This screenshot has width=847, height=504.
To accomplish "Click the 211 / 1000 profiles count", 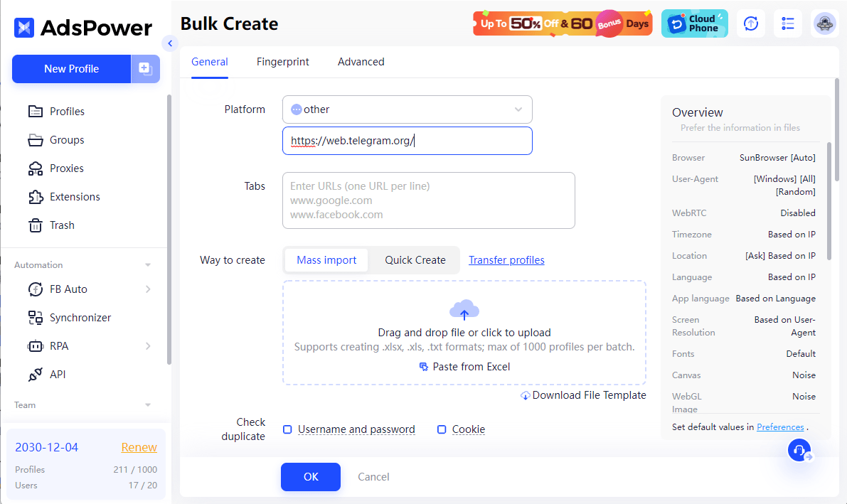I will pyautogui.click(x=135, y=469).
